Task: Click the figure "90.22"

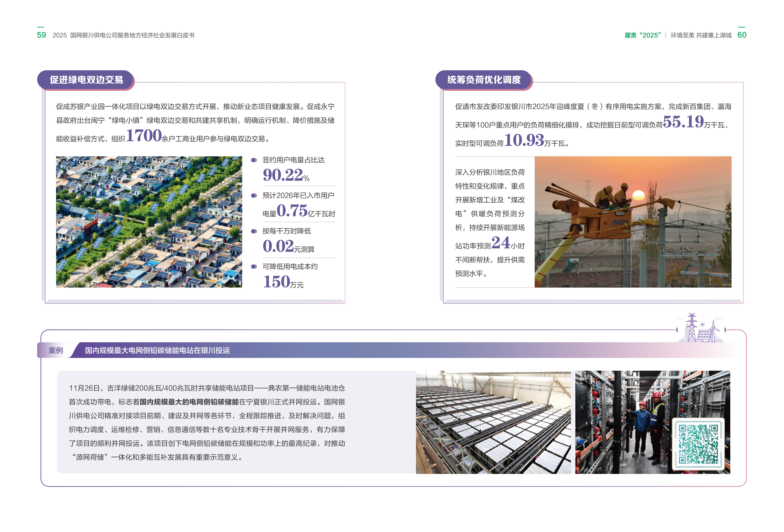Action: [x=283, y=175]
